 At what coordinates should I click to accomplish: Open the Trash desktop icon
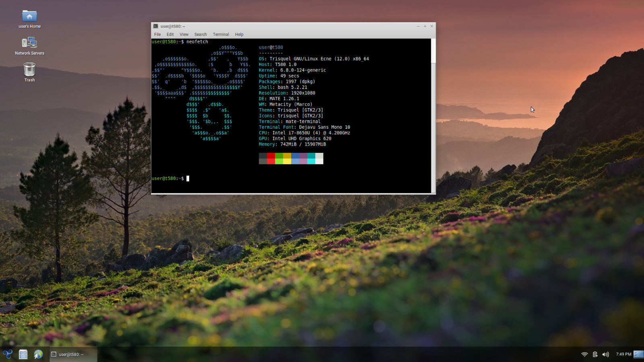click(x=29, y=72)
